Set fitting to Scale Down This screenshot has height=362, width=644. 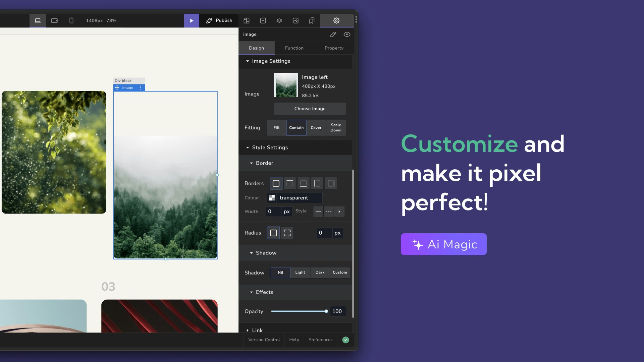(x=336, y=128)
